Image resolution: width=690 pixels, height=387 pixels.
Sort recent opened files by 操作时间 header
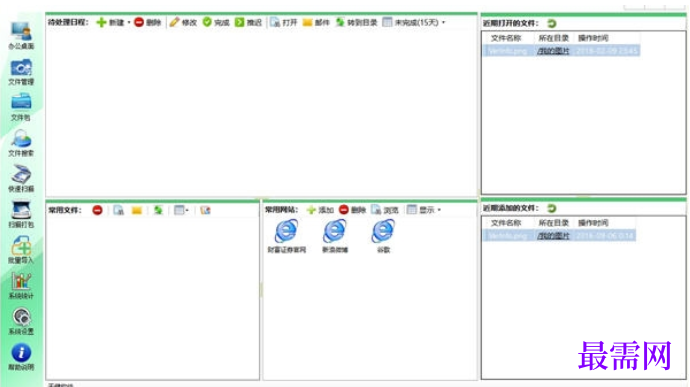[x=593, y=38]
